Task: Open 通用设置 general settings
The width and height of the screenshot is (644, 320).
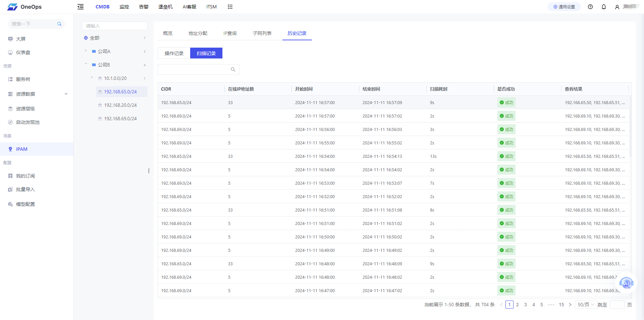Action: 564,7
